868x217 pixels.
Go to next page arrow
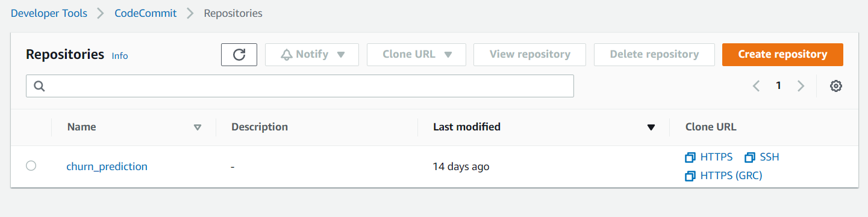pyautogui.click(x=801, y=86)
